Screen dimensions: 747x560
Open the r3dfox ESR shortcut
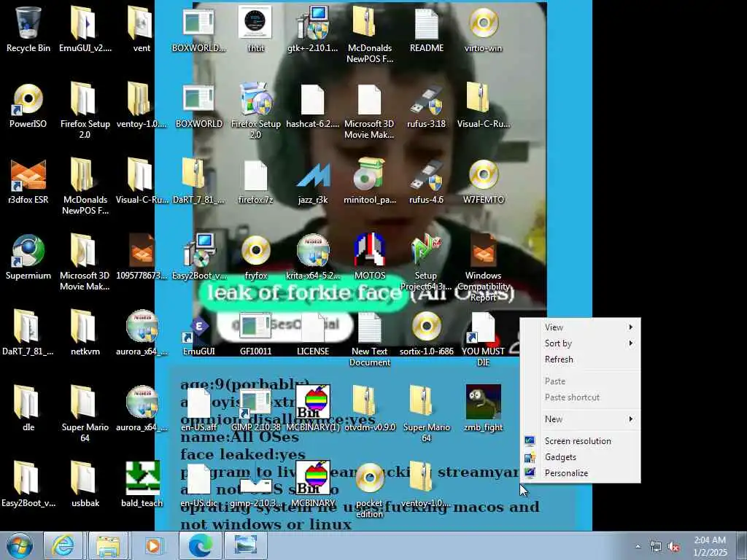[28, 181]
